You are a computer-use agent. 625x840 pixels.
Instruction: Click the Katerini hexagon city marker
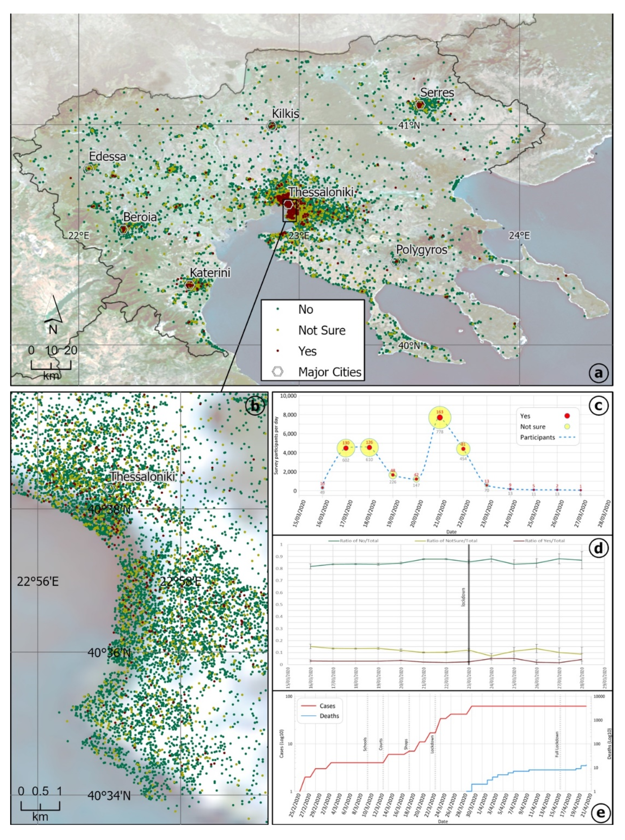pos(190,285)
